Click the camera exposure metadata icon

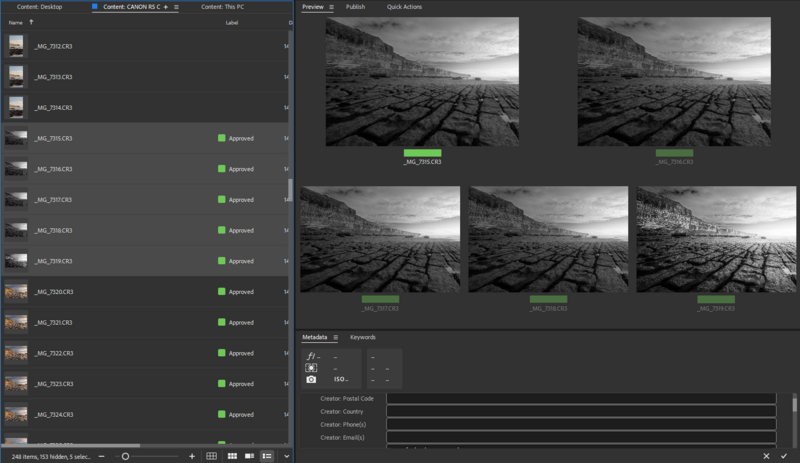[311, 380]
